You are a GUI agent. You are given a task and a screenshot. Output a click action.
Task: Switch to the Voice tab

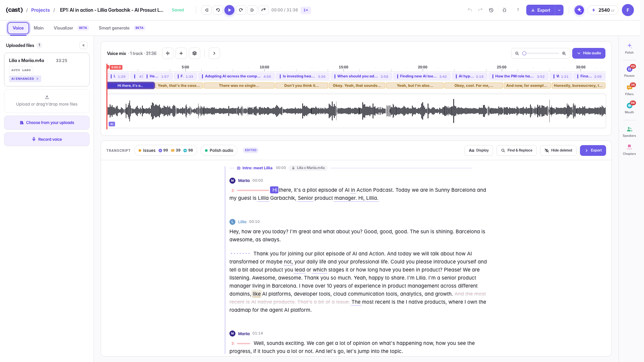click(x=18, y=28)
